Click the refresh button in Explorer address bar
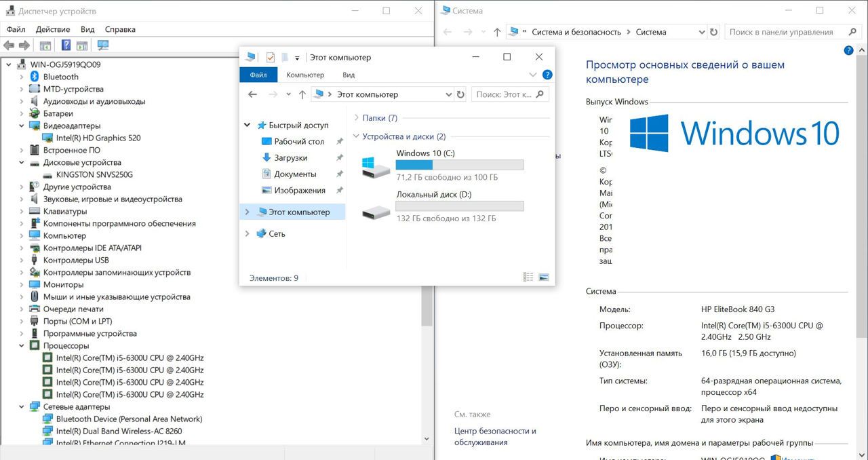This screenshot has width=868, height=460. (461, 94)
